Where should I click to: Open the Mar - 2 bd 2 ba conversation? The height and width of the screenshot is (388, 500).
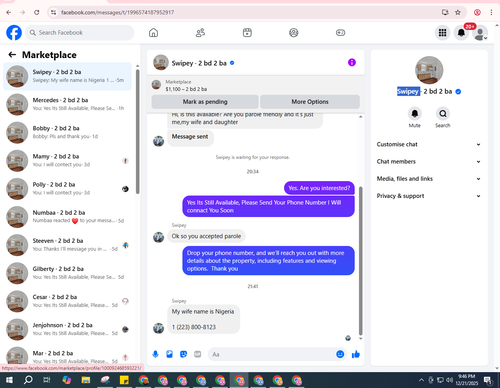(x=68, y=356)
